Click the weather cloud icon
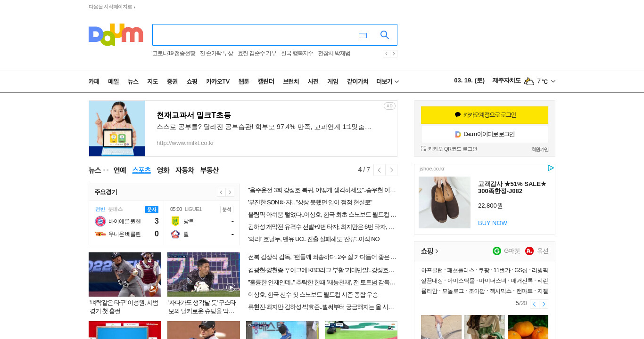 529,81
